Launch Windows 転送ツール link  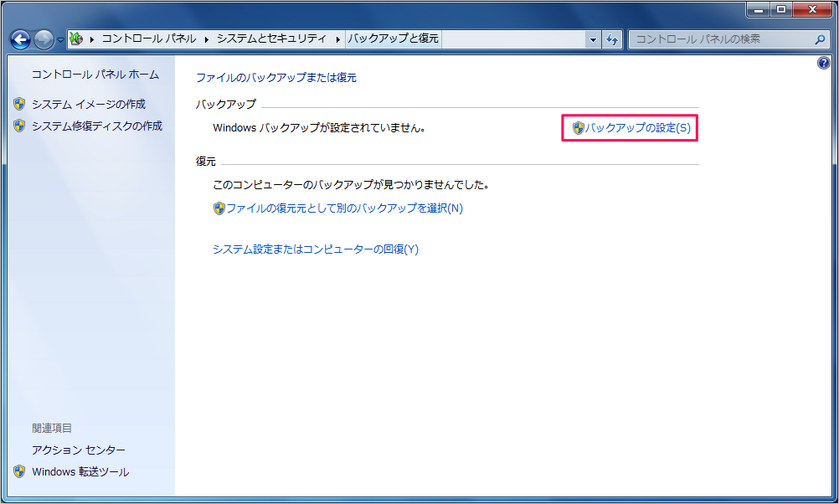pyautogui.click(x=80, y=472)
